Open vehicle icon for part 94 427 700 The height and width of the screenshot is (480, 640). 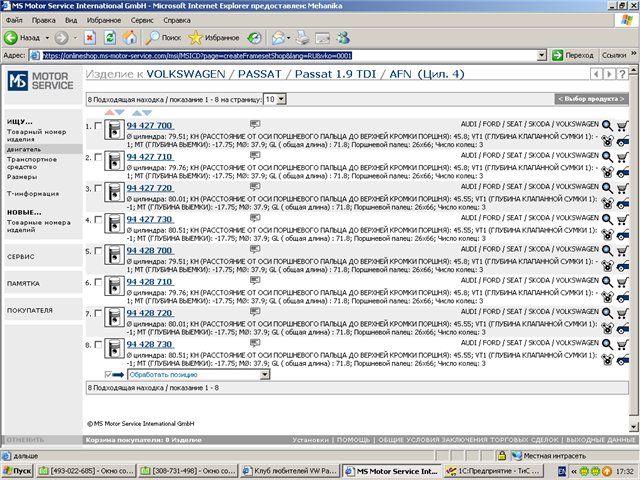tap(622, 141)
